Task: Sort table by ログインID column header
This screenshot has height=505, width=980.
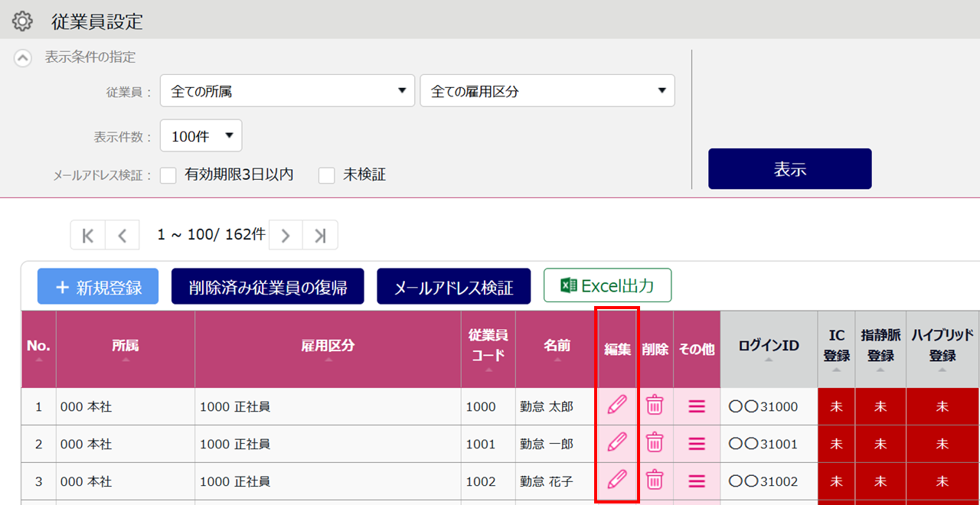Action: point(769,349)
